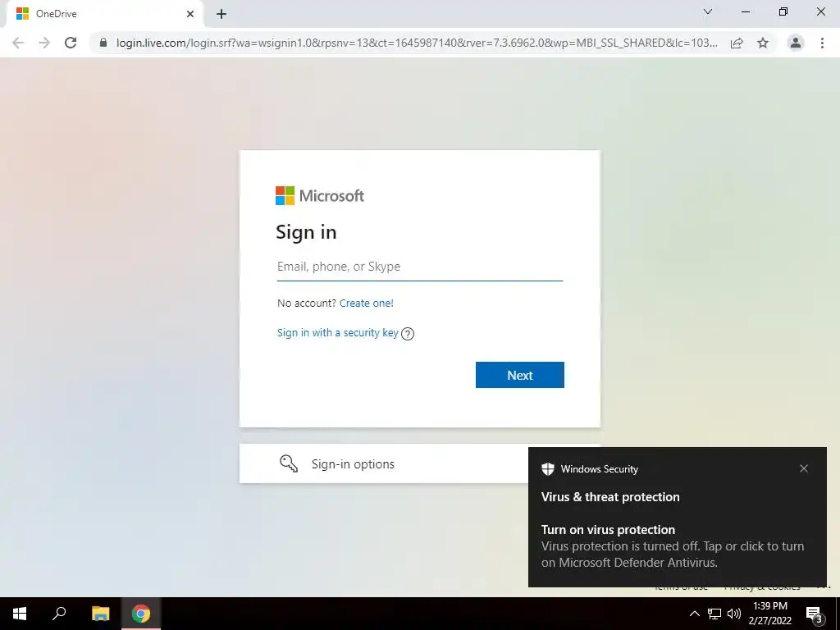Choose Sign in with a security key
840x630 pixels.
(337, 333)
